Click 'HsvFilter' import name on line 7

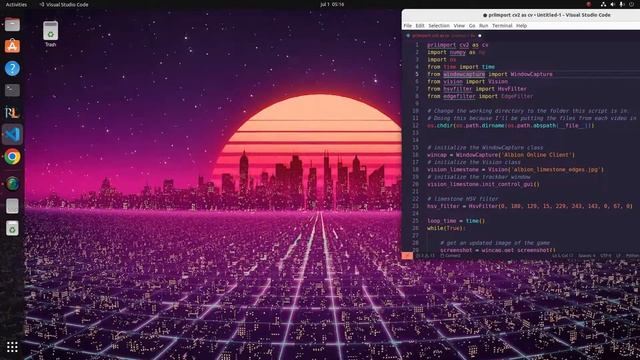tap(512, 89)
